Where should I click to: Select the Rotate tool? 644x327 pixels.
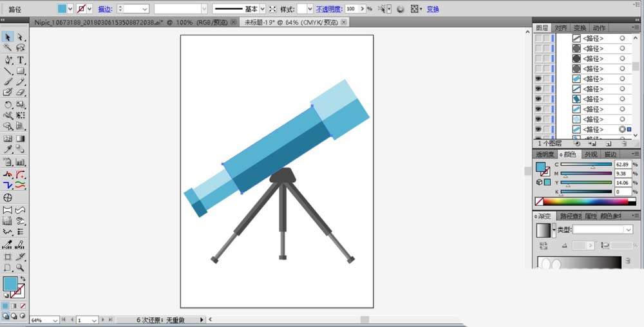click(8, 104)
